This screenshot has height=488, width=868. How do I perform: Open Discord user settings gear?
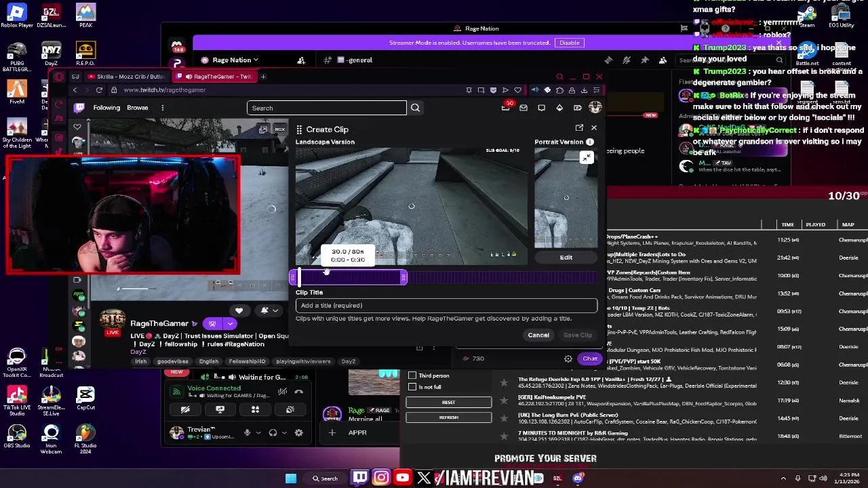click(299, 432)
